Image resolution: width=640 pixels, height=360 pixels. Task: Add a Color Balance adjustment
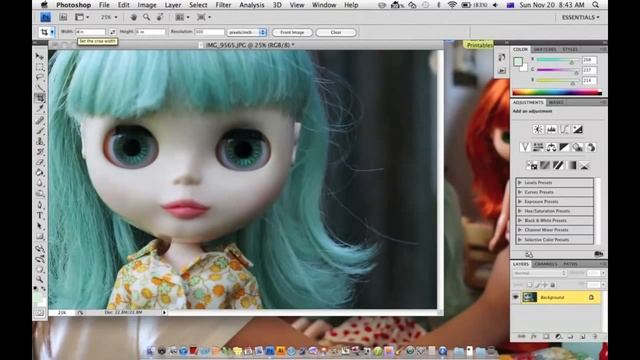[551, 147]
